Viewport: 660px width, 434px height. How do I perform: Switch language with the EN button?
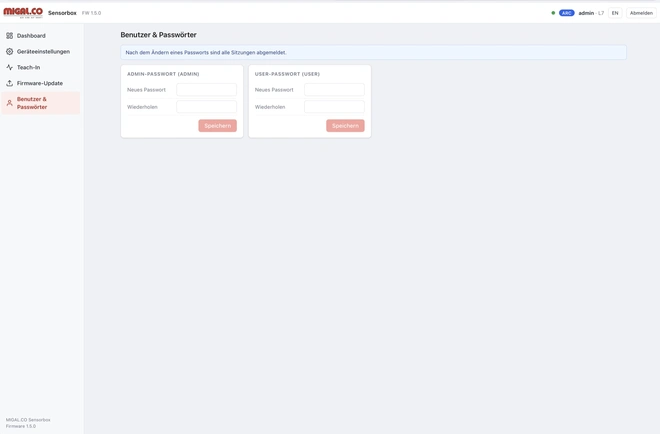(615, 13)
